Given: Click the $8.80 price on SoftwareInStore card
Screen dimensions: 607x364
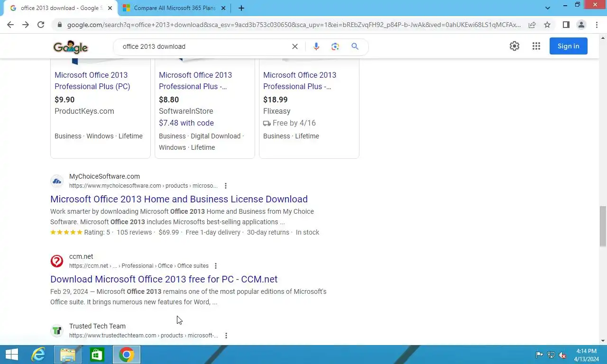Looking at the screenshot, I should point(169,100).
